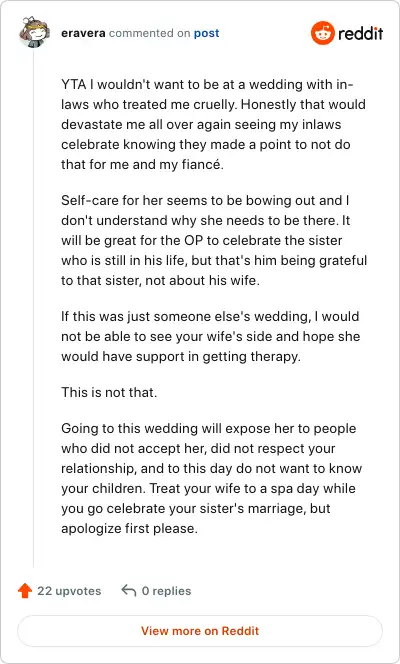The image size is (400, 664).
Task: Click the reply arrow icon
Action: pos(128,590)
